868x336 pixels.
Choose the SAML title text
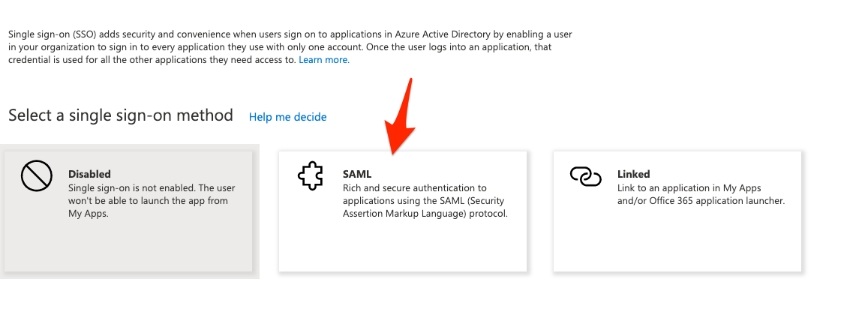click(x=357, y=174)
